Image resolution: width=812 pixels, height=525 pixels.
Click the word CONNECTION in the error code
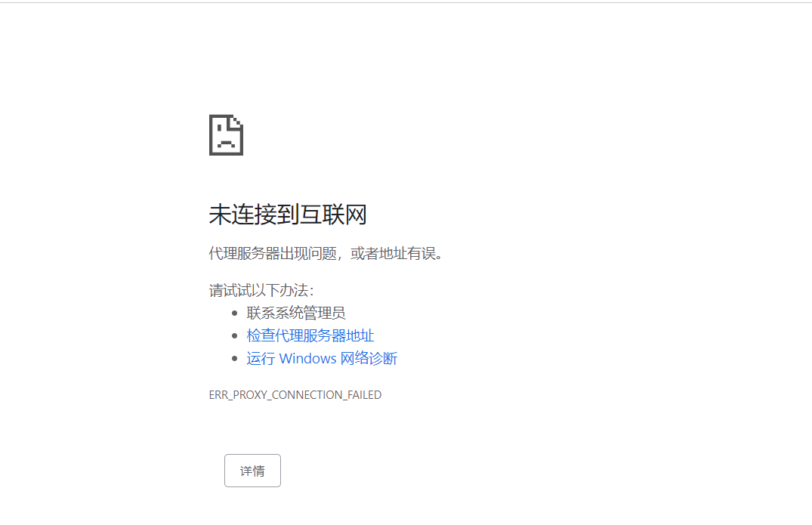click(307, 394)
